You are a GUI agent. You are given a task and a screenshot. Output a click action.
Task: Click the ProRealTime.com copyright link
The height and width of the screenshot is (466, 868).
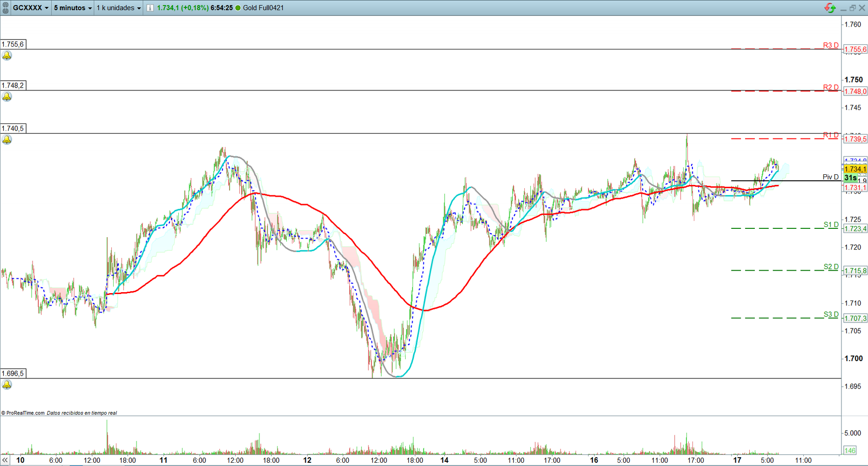coord(23,413)
